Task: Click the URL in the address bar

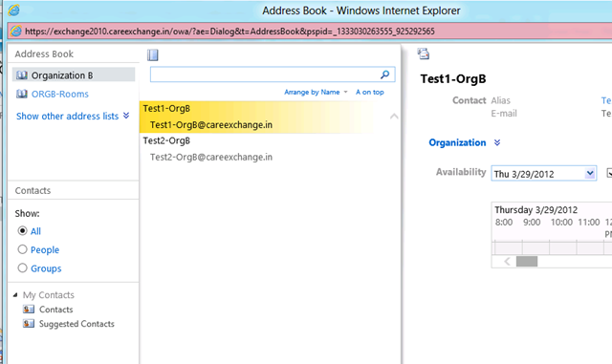Action: [229, 32]
